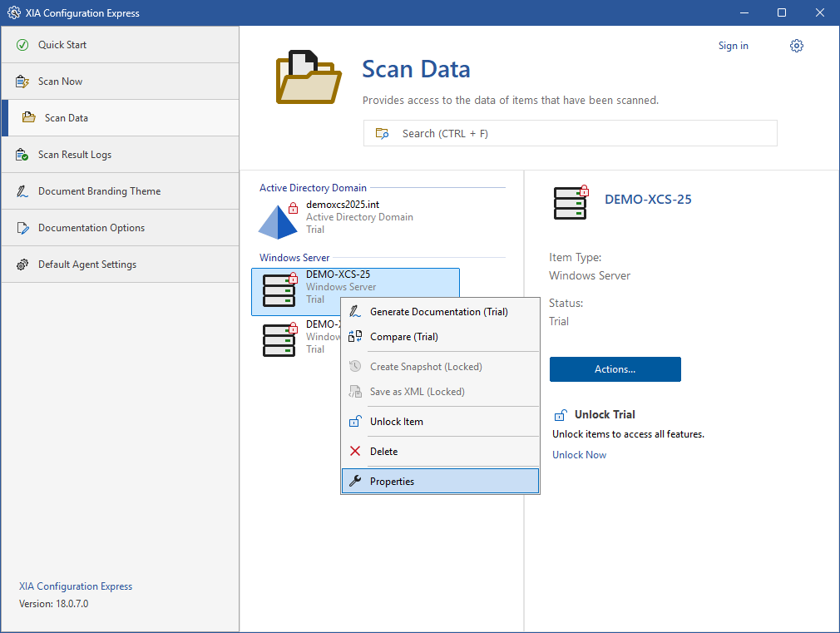Click the demoxcs2025.int Active Directory pyramid icon
This screenshot has height=633, width=840.
(x=278, y=220)
